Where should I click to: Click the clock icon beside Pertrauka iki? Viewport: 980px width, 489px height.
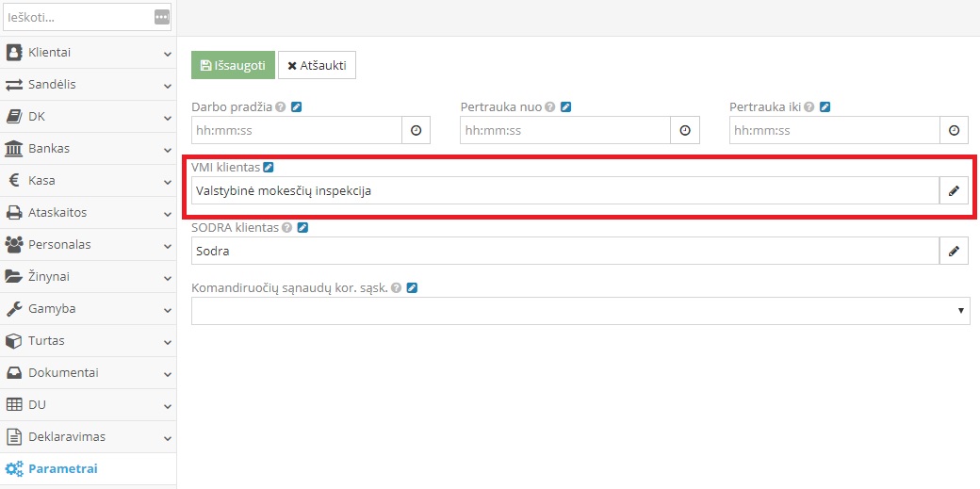pos(954,130)
